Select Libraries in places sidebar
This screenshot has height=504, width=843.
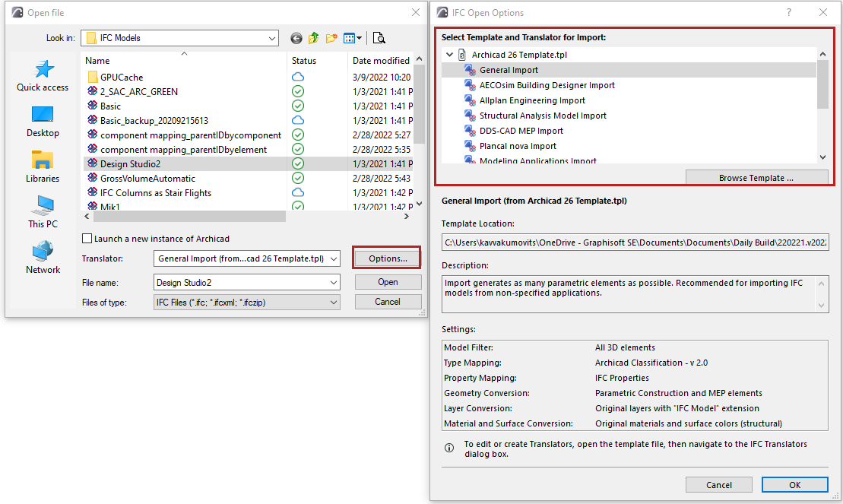43,167
